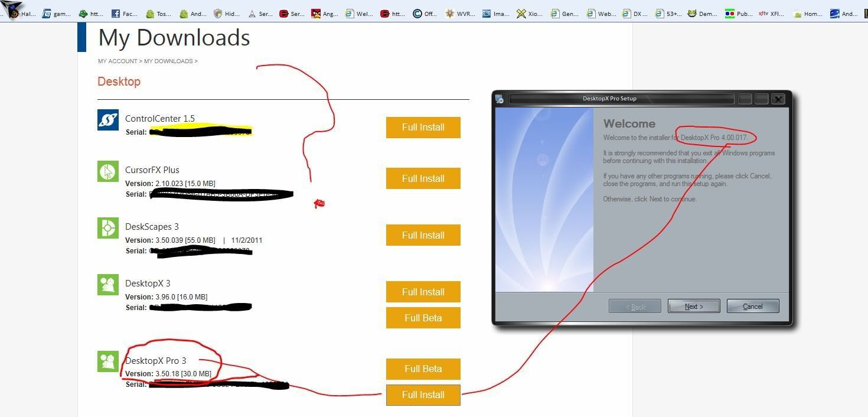Image resolution: width=868 pixels, height=417 pixels.
Task: Click the DesktopX Pro 3 product title
Action: coord(156,360)
